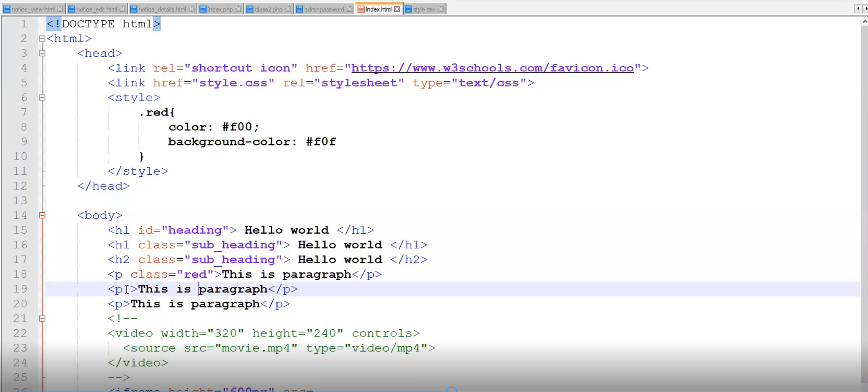Image resolution: width=868 pixels, height=392 pixels.
Task: Click the "#f00;" color value
Action: 241,127
